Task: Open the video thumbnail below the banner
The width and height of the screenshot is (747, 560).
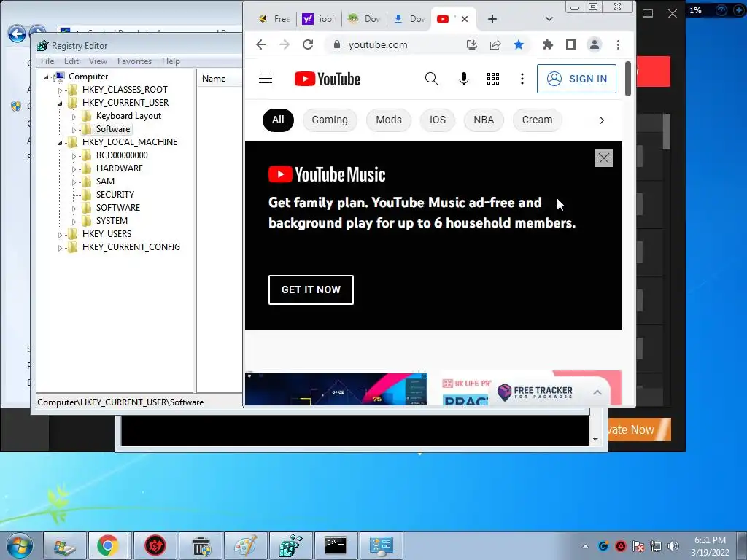Action: (336, 389)
